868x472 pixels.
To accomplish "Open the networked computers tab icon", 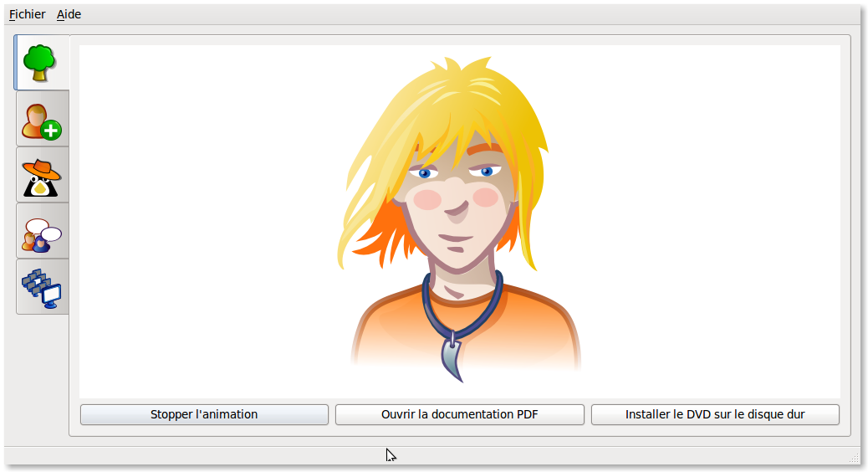I will (x=42, y=287).
